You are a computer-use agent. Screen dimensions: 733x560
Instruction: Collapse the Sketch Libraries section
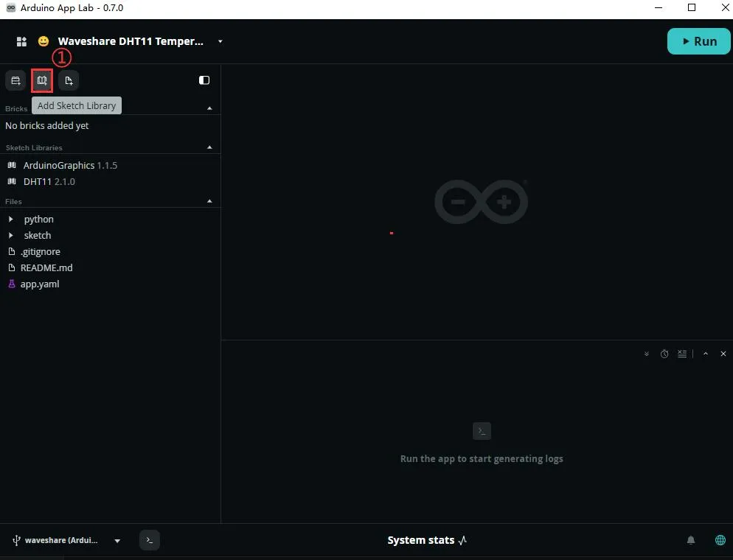[x=209, y=147]
